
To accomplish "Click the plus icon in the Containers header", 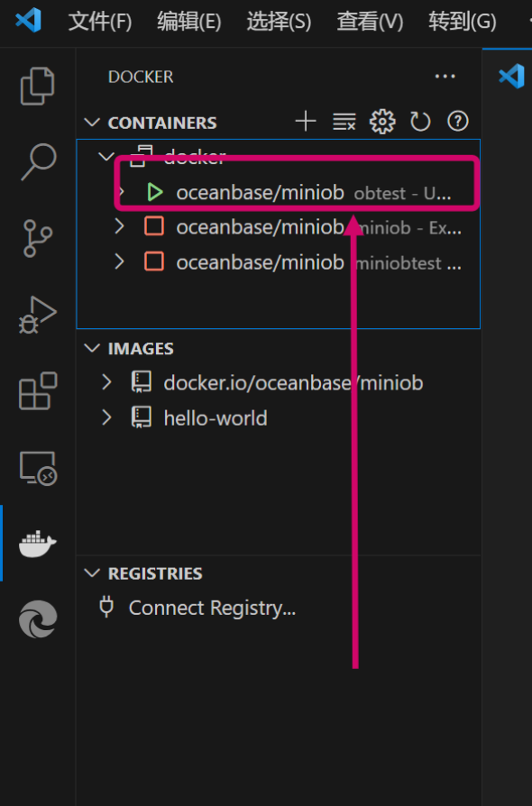I will pos(306,121).
